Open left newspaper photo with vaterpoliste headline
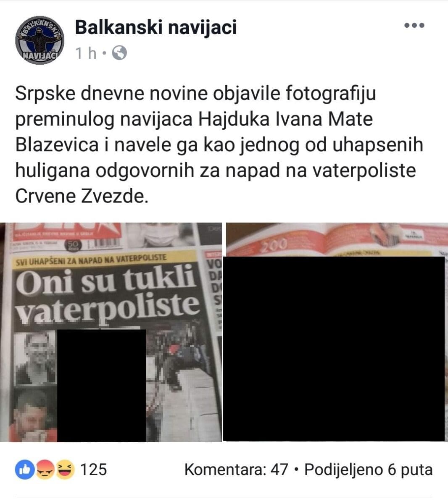The height and width of the screenshot is (504, 448). [111, 332]
